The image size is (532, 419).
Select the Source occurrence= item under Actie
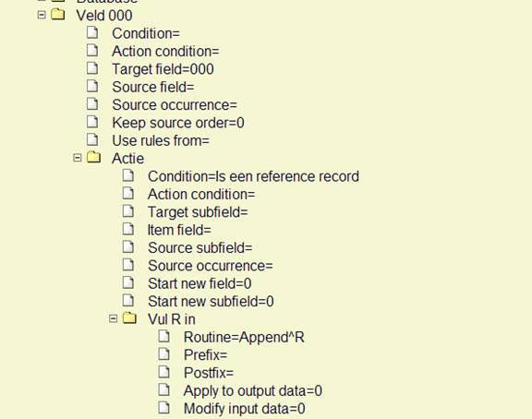[211, 266]
